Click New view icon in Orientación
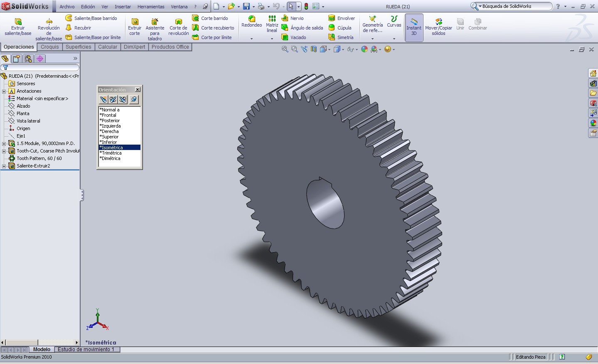The height and width of the screenshot is (364, 598). [103, 99]
